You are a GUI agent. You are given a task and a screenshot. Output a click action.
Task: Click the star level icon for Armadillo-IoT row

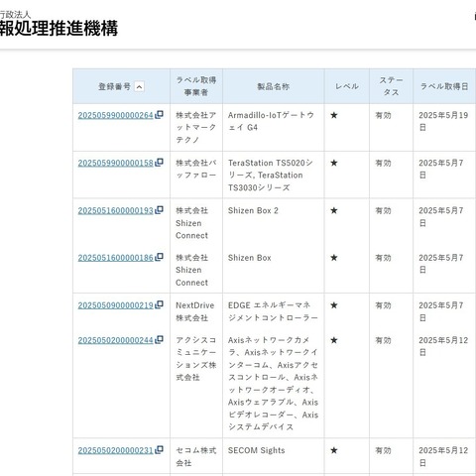[x=334, y=115]
